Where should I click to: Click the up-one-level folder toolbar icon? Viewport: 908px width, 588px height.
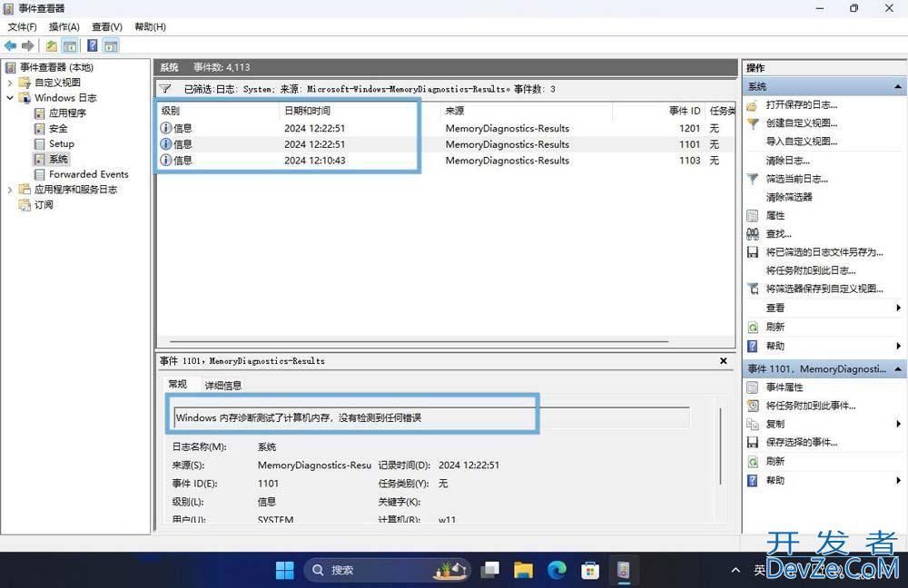pyautogui.click(x=52, y=45)
